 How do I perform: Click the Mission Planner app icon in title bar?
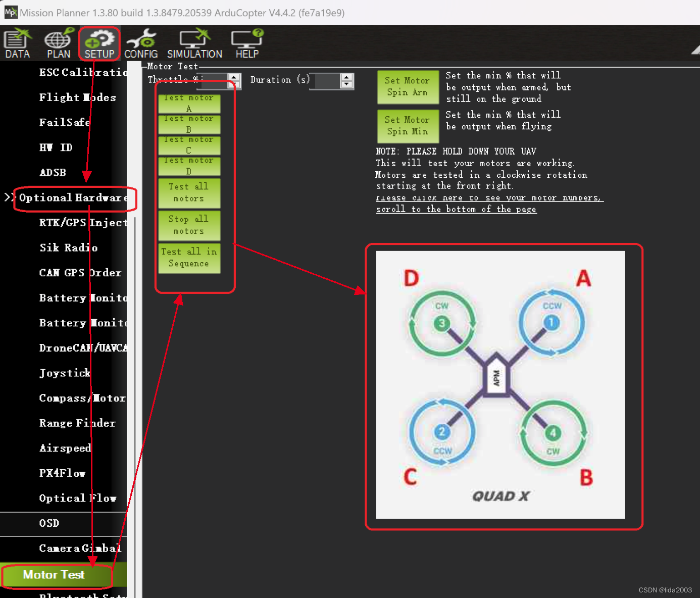point(11,12)
